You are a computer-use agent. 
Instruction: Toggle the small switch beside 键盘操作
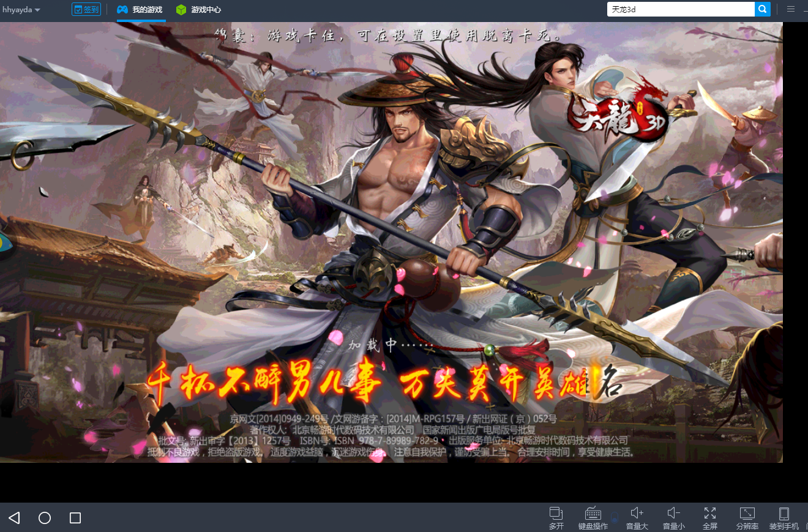[615, 517]
